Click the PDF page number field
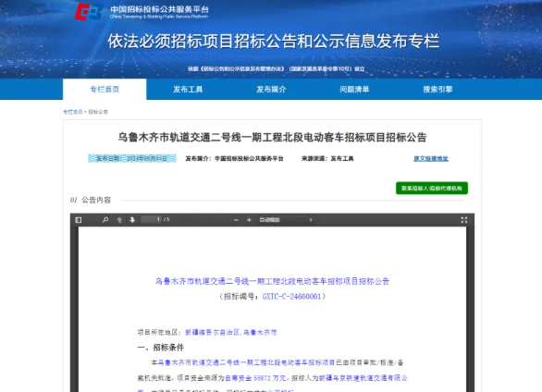Image resolution: width=542 pixels, height=392 pixels. pyautogui.click(x=152, y=220)
